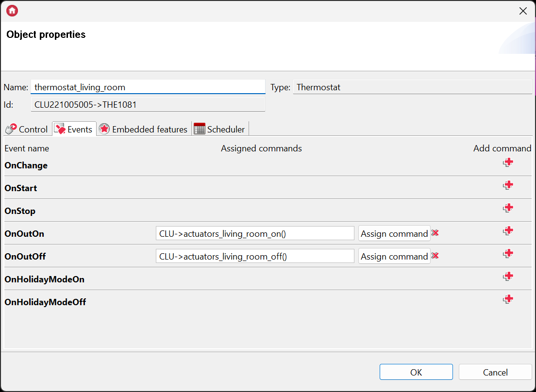The height and width of the screenshot is (392, 536).
Task: Add command to OnStart event
Action: 508,185
